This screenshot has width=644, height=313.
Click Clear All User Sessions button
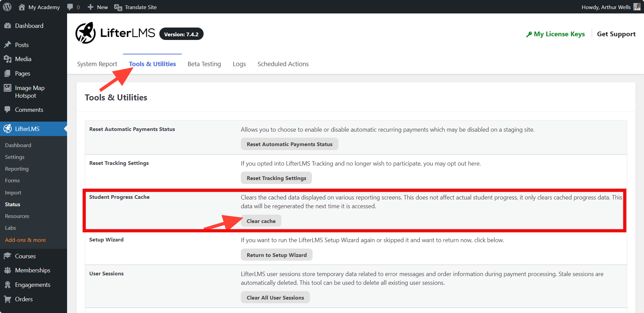275,298
